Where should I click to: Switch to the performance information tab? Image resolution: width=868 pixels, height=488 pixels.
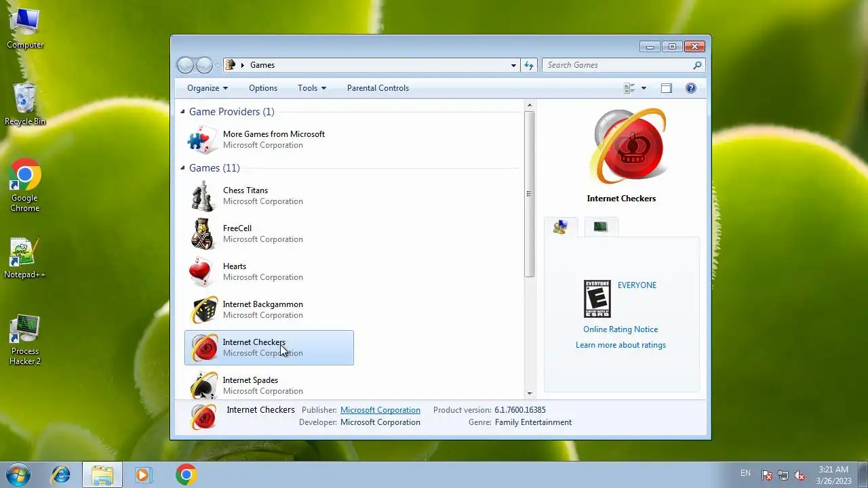coord(600,227)
